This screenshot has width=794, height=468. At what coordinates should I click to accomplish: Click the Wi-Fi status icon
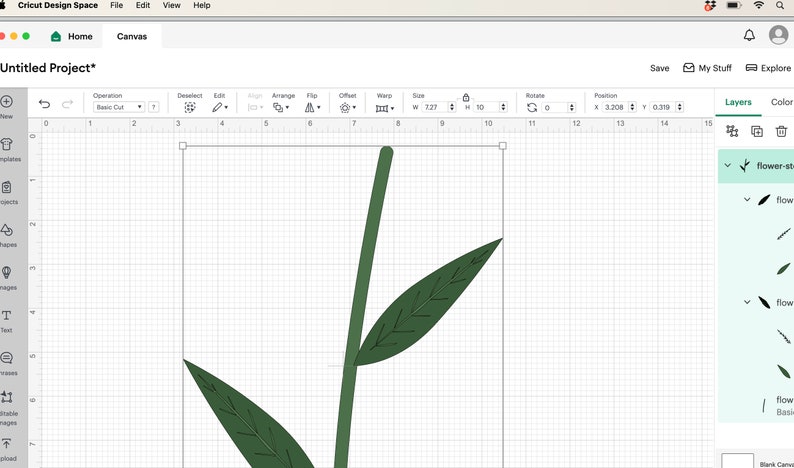point(759,6)
